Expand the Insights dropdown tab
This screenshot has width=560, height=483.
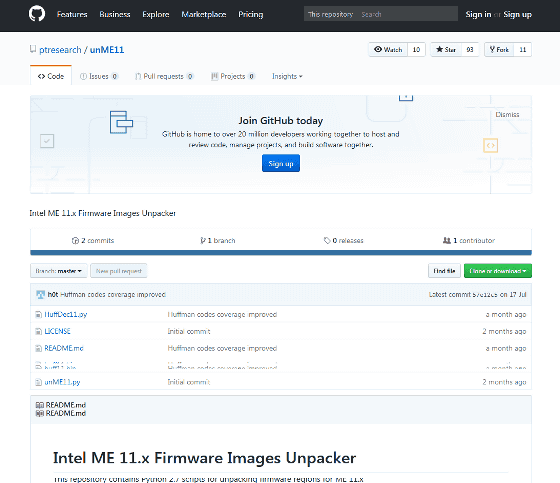[x=287, y=76]
